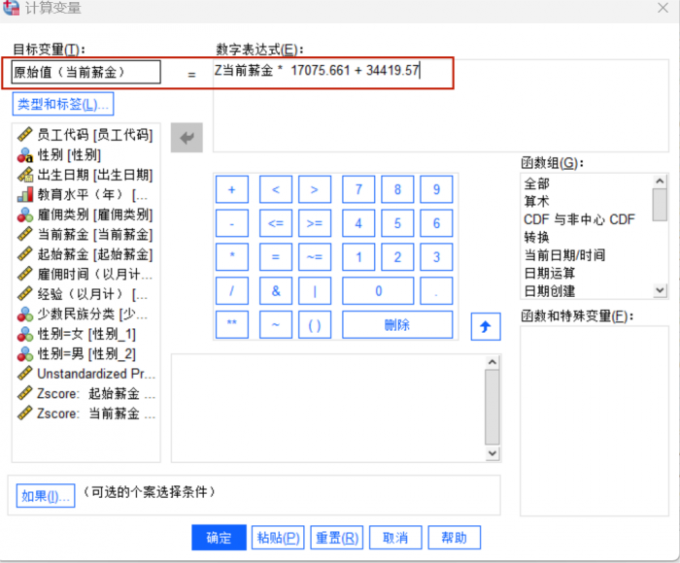This screenshot has height=563, width=680.
Task: Click the number 0 key
Action: pos(378,291)
